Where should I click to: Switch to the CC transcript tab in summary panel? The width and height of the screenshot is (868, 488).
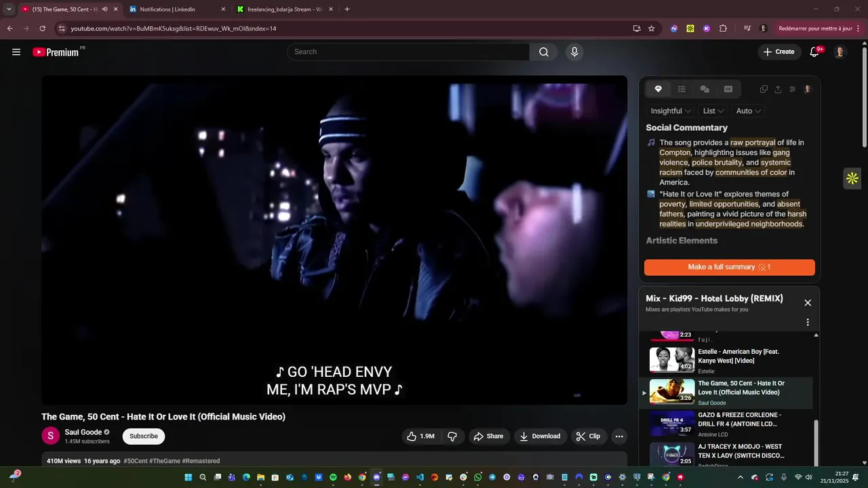tap(728, 89)
